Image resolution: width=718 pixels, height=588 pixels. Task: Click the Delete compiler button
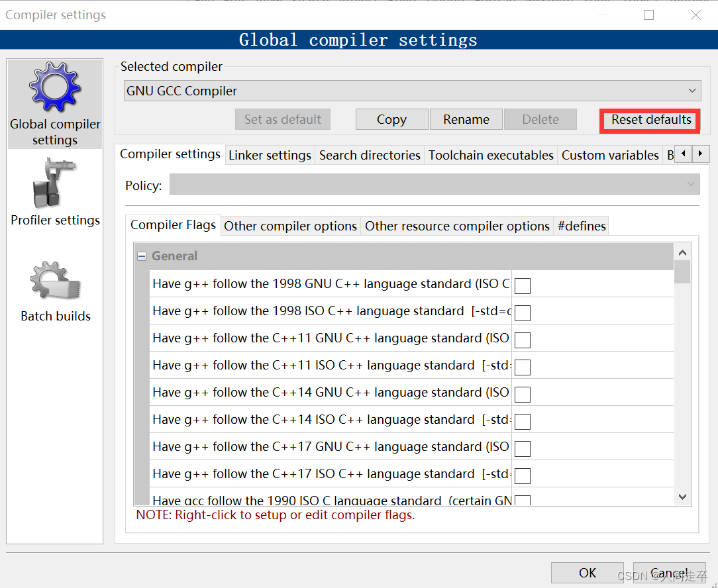(540, 120)
